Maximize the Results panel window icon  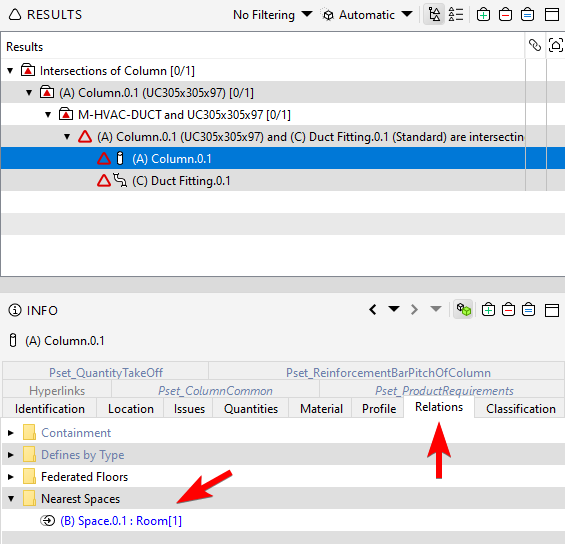(x=552, y=15)
